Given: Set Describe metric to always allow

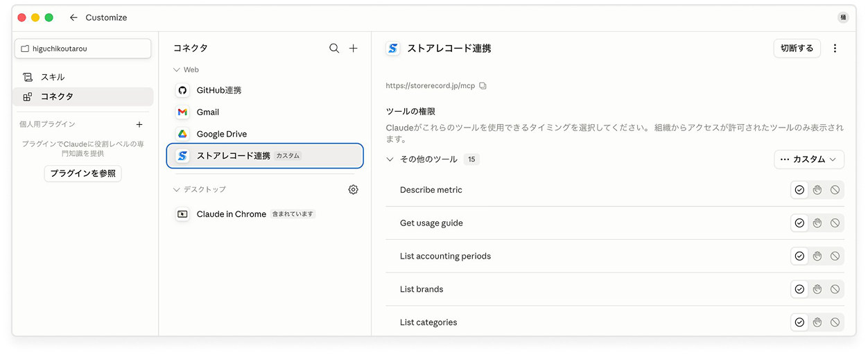Looking at the screenshot, I should click(799, 190).
